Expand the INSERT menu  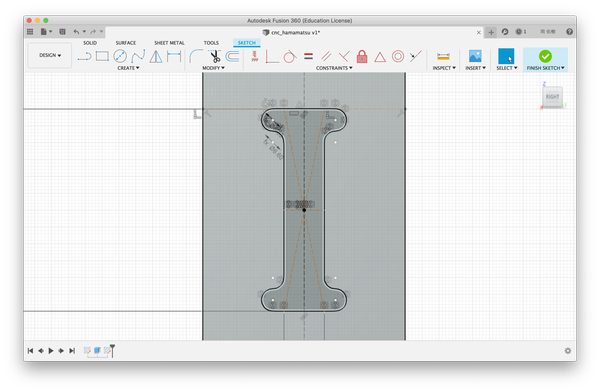coord(476,68)
